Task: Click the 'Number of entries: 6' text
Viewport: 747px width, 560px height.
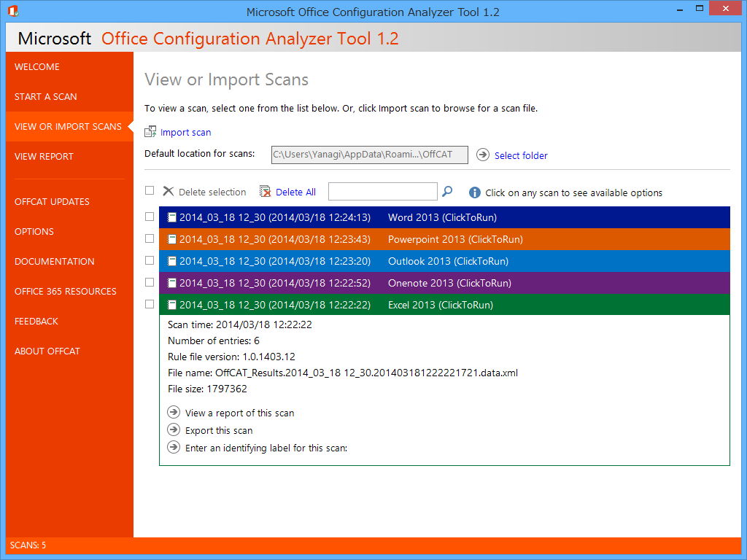Action: click(214, 341)
